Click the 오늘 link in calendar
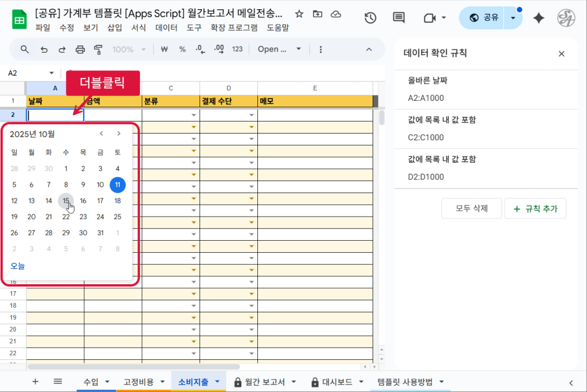 [x=18, y=266]
